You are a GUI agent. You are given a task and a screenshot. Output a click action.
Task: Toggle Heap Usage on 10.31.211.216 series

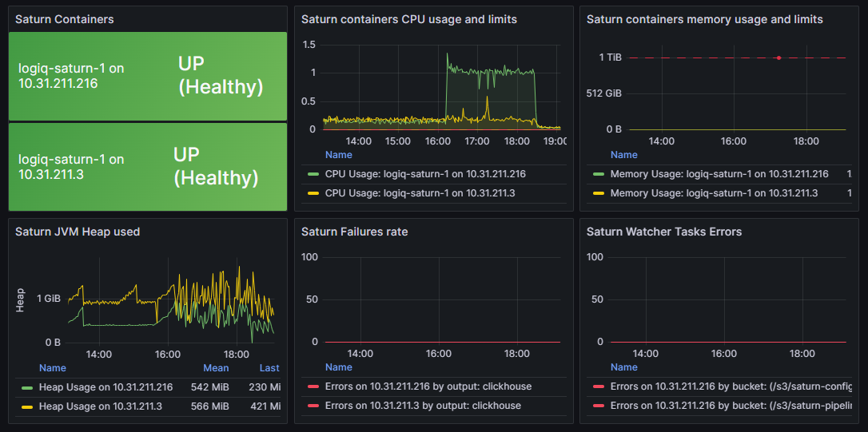[x=106, y=387]
